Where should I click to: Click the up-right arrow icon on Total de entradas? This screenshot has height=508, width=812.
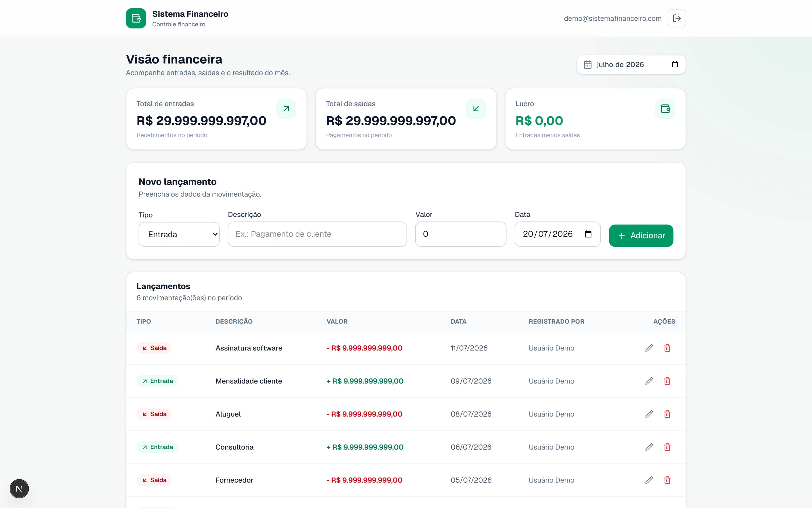(x=286, y=108)
